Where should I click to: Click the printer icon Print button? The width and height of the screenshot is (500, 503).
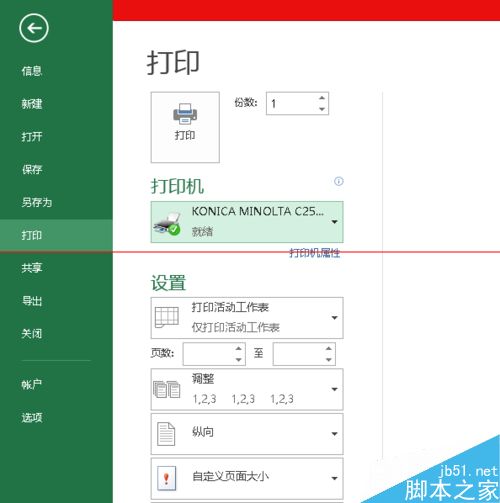(x=185, y=127)
